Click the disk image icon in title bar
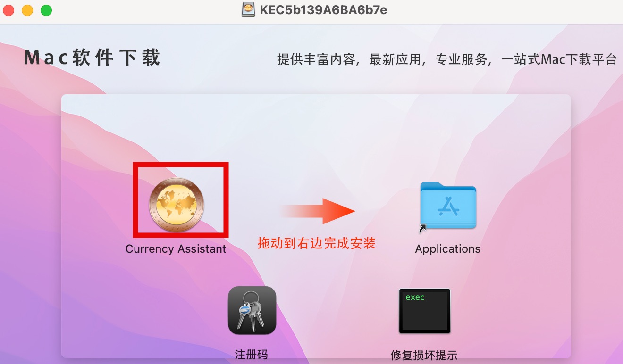Viewport: 623px width, 364px height. coord(248,10)
